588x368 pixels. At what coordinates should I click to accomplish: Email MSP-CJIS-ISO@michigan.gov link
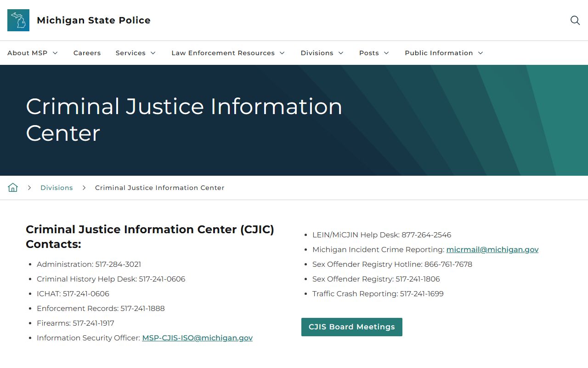[198, 338]
